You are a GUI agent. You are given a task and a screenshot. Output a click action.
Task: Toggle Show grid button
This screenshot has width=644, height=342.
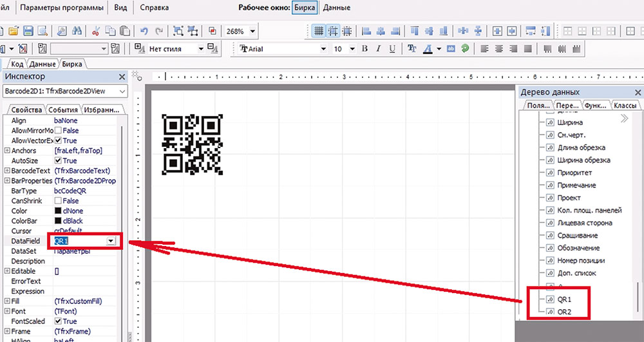point(318,31)
